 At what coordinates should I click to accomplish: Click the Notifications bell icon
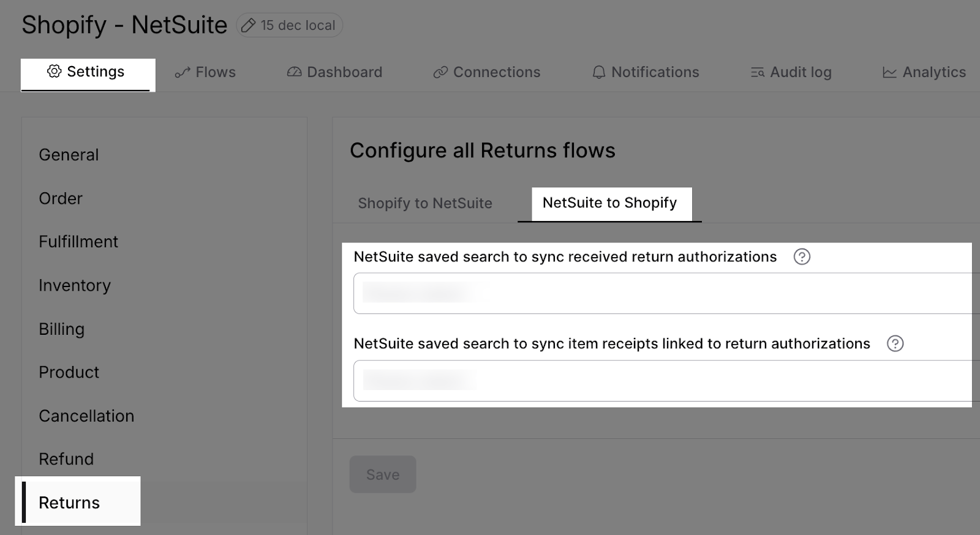click(x=599, y=72)
